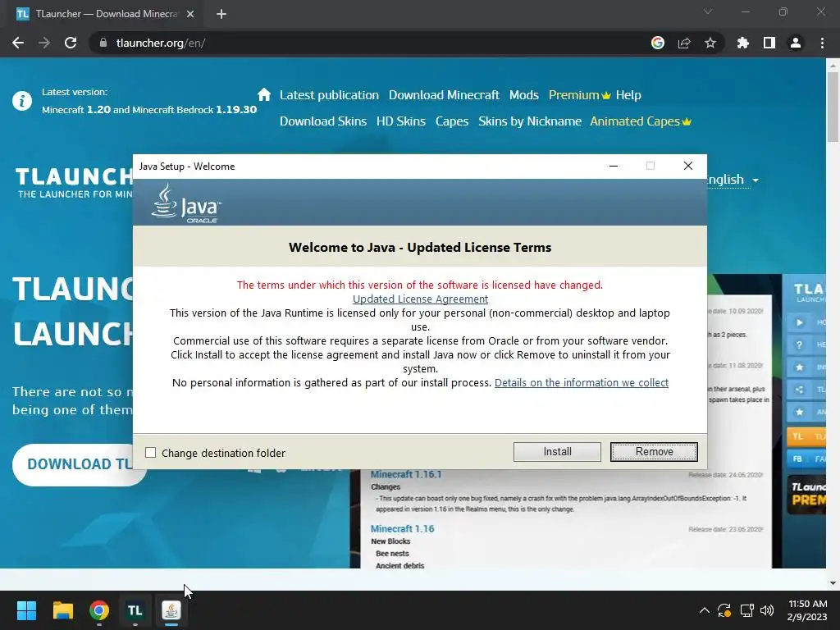Viewport: 840px width, 630px height.
Task: Toggle the Chrome side panel icon
Action: [x=769, y=43]
